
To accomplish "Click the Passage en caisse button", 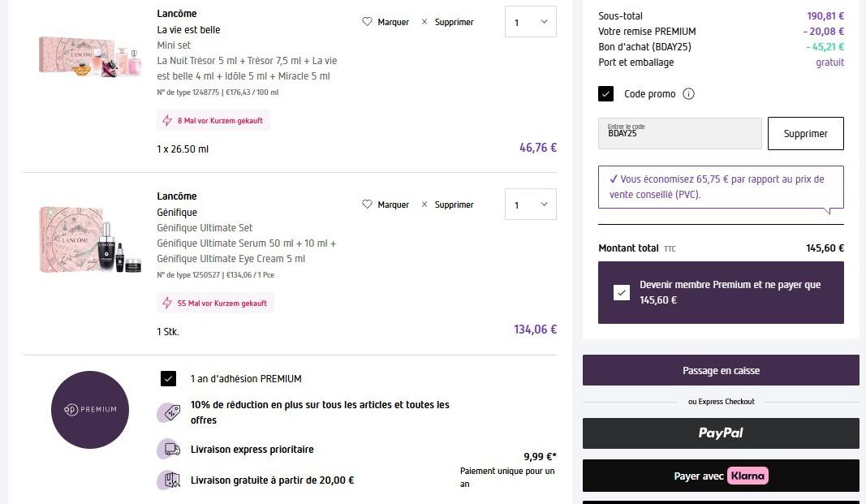I will [721, 370].
